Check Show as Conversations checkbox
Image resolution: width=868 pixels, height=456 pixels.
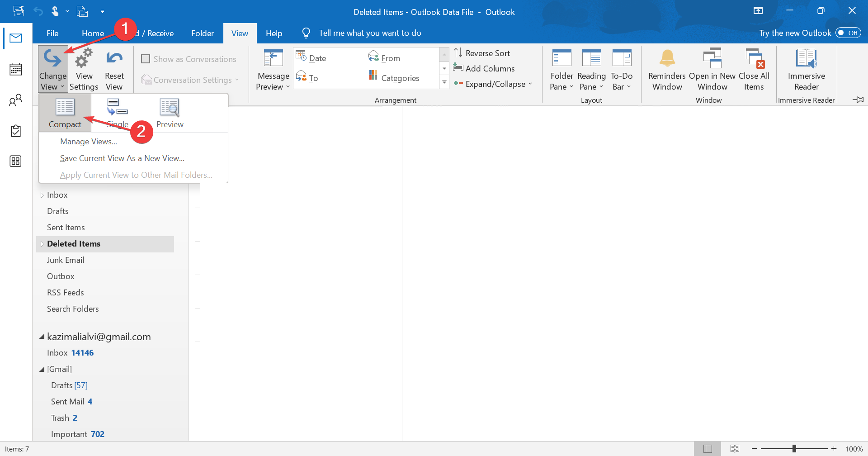(x=146, y=59)
